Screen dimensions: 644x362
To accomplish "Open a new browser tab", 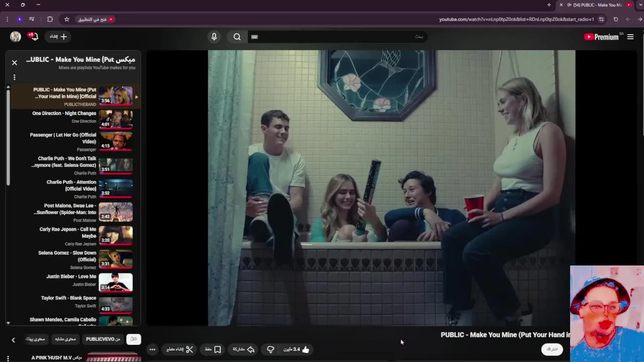I will 549,5.
